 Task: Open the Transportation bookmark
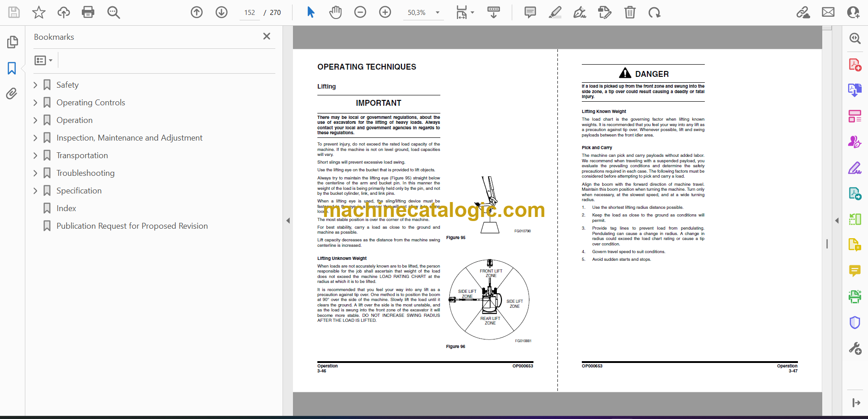click(x=82, y=155)
